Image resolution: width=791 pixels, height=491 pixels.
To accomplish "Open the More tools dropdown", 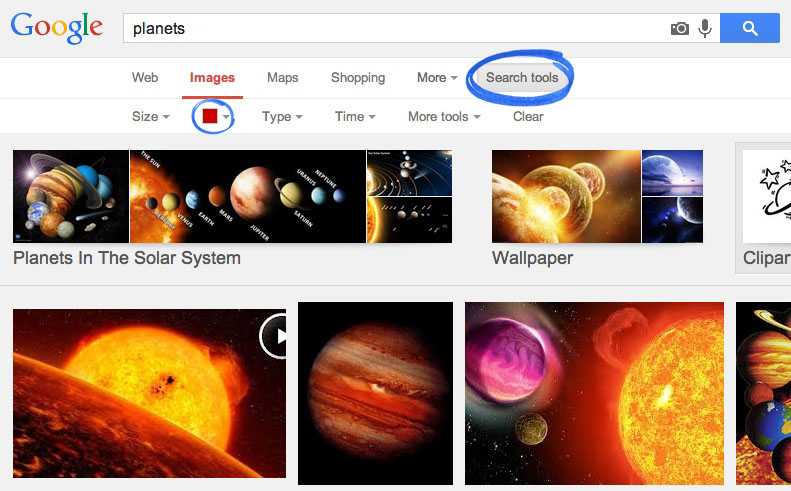I will 444,117.
